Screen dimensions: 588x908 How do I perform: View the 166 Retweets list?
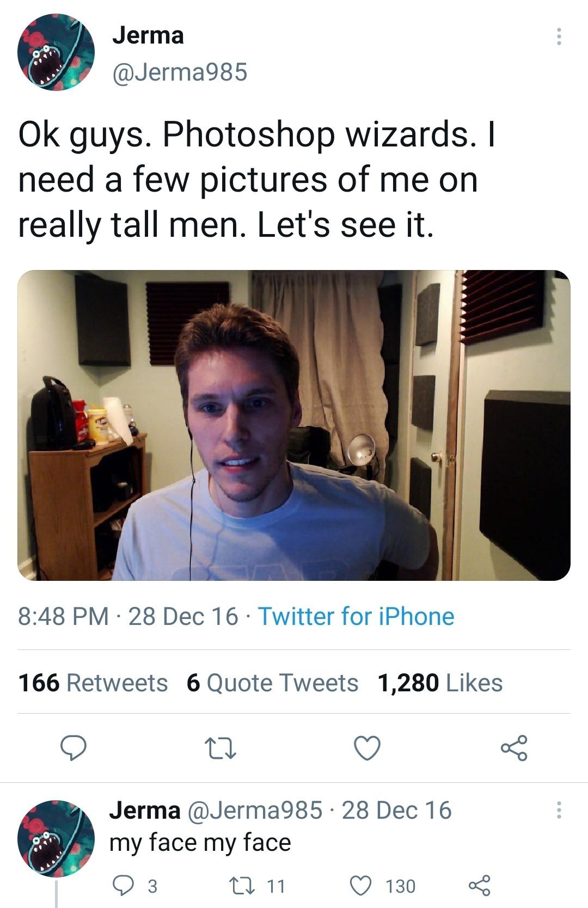[93, 683]
